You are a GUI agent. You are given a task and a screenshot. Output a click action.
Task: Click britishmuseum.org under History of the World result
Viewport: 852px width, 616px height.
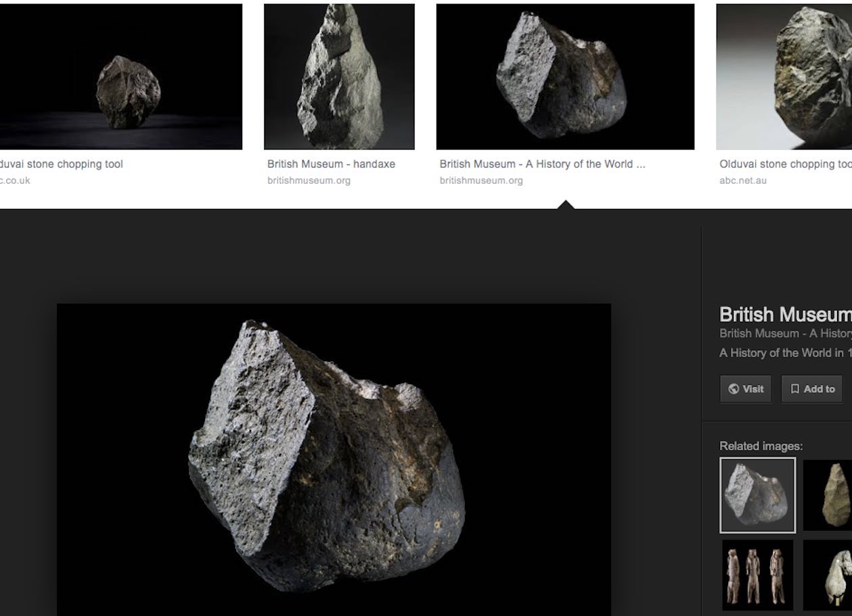[481, 181]
